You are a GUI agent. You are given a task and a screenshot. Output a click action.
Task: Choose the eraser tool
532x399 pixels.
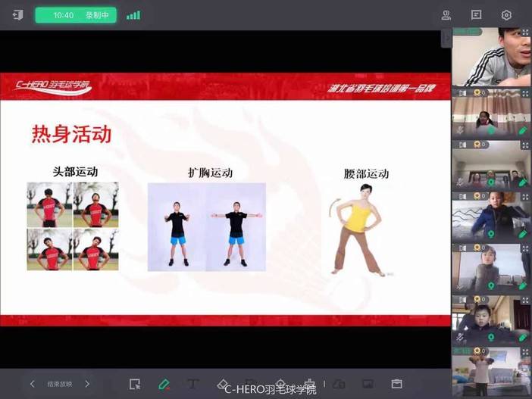222,384
